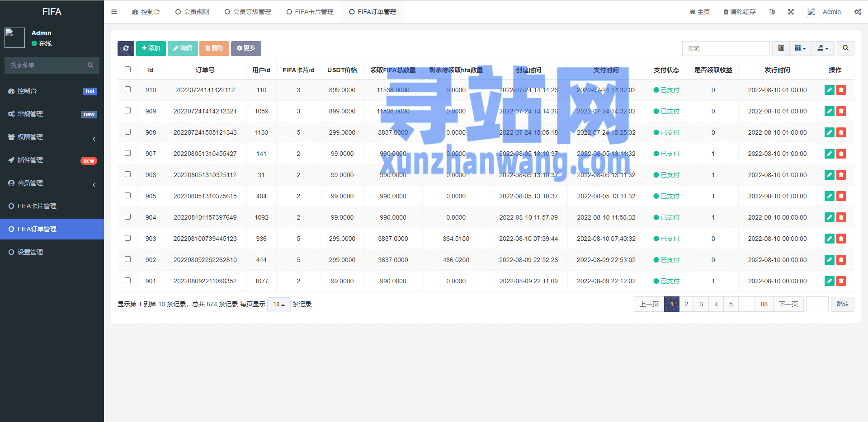Open the 更多 more actions dropdown
Screen dimensions: 868x422
pyautogui.click(x=246, y=48)
